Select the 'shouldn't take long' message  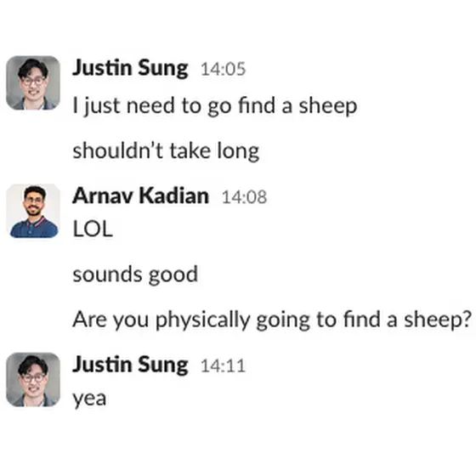166,151
